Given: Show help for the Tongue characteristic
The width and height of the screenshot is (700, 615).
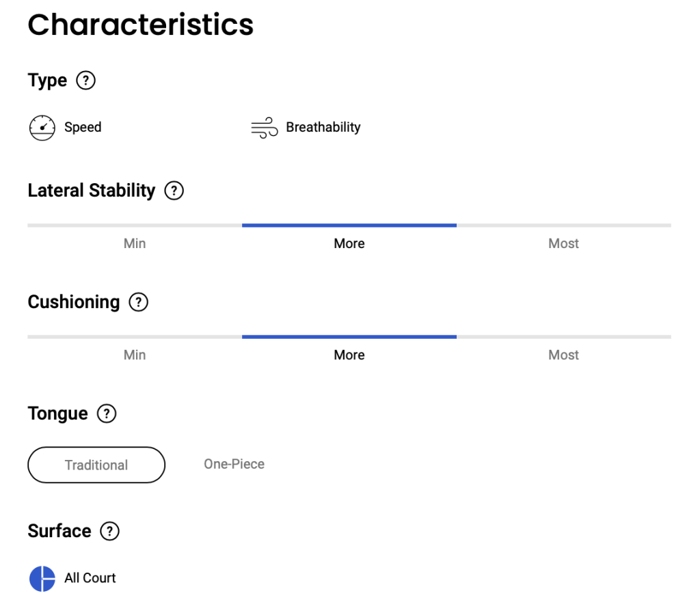Looking at the screenshot, I should (107, 413).
